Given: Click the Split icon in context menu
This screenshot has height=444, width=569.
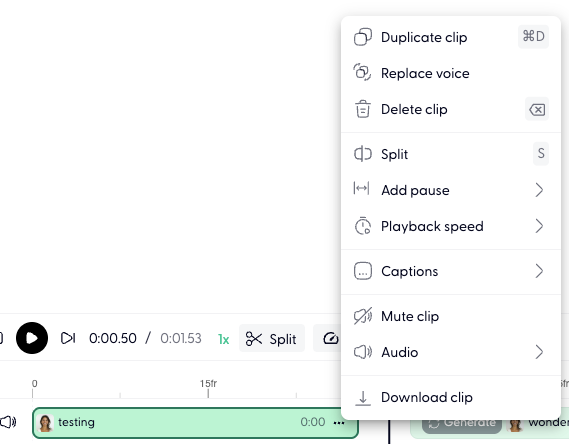Looking at the screenshot, I should (363, 154).
